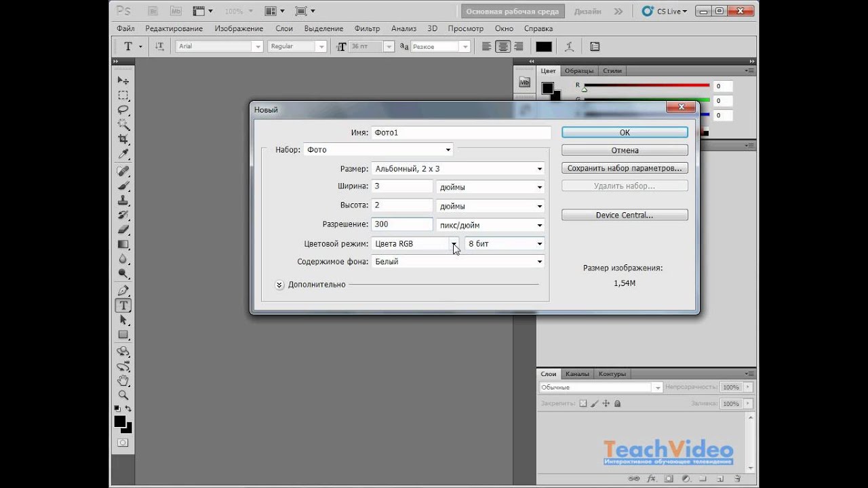Screen dimensions: 868x488
Task: Select the Healing Brush tool
Action: click(123, 171)
